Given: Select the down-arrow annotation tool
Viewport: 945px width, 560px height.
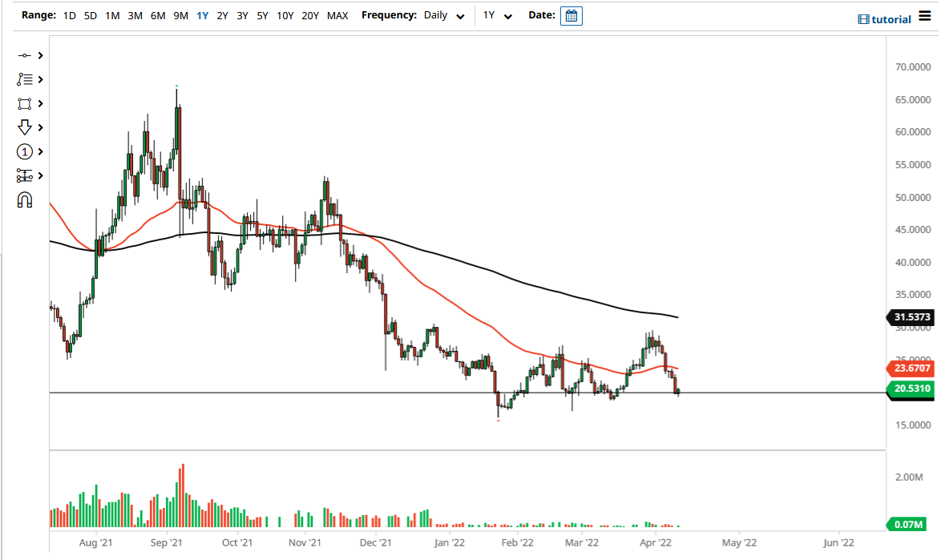Looking at the screenshot, I should [24, 127].
